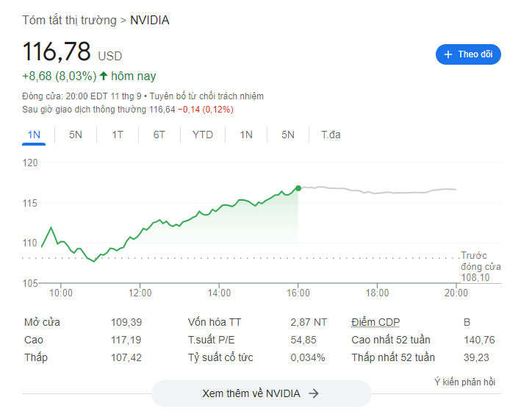Select the underlined 1N one-day tab
Image resolution: width=532 pixels, height=414 pixels.
coord(34,135)
